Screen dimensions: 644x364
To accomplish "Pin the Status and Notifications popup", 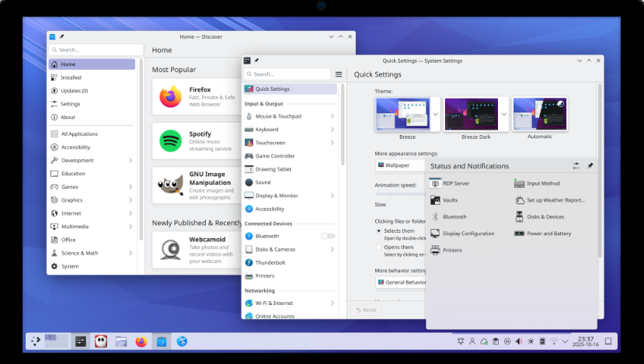I will click(x=590, y=166).
